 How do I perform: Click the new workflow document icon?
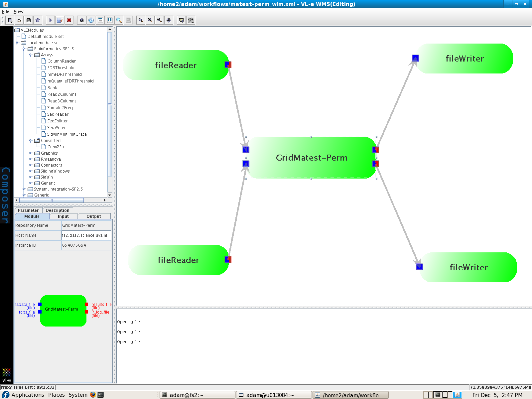click(x=10, y=20)
